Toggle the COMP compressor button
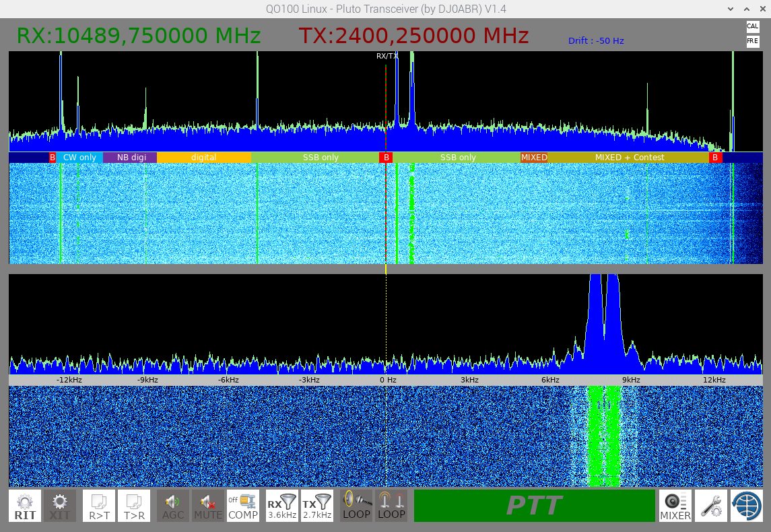Viewport: 771px width, 532px height. (x=243, y=506)
